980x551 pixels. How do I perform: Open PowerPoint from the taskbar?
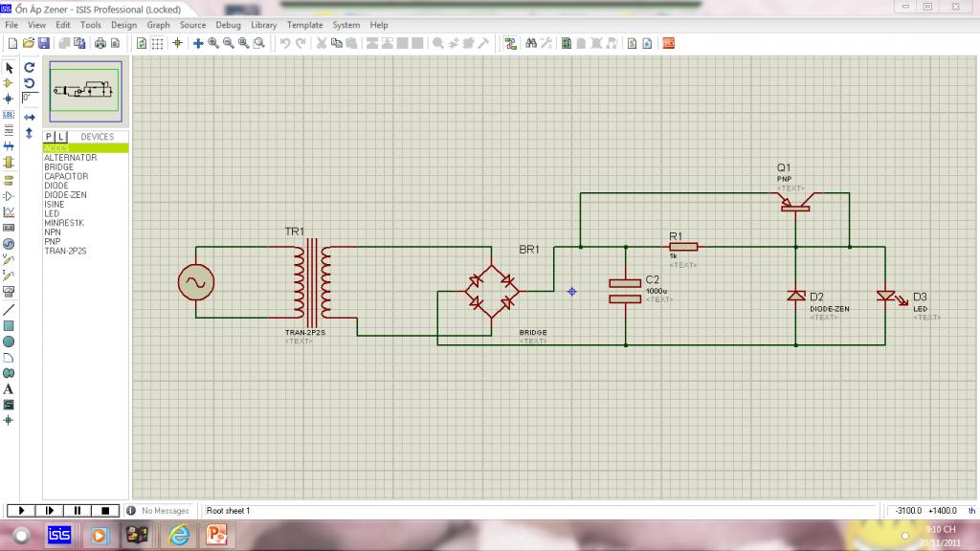[214, 536]
